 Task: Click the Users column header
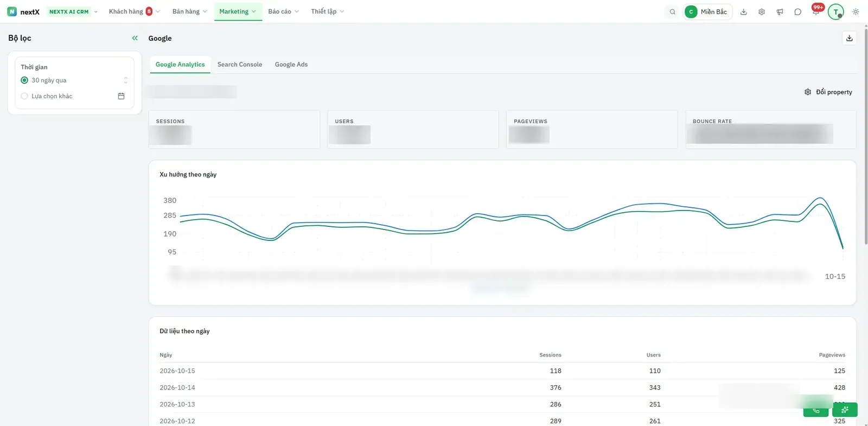click(653, 355)
